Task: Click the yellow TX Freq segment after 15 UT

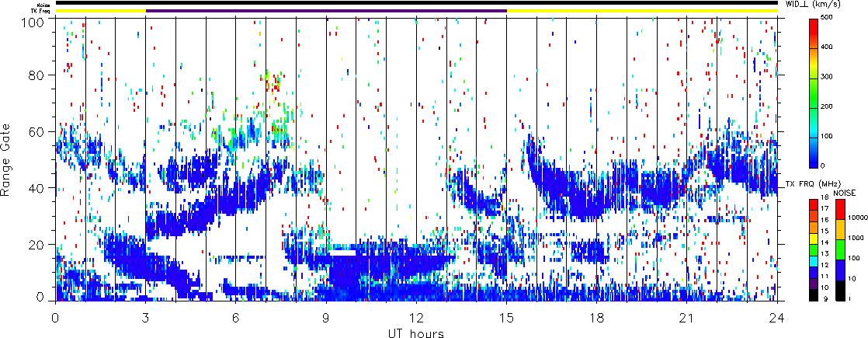Action: pos(641,11)
